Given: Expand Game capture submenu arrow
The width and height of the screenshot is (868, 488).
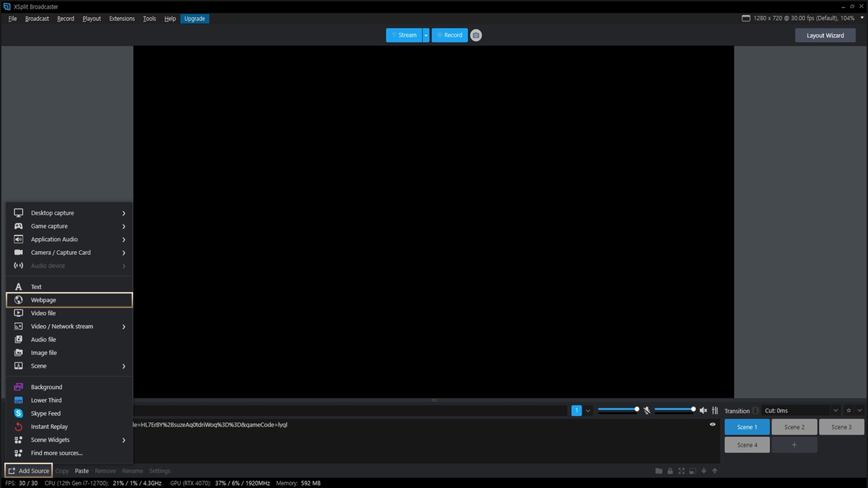Looking at the screenshot, I should click(x=124, y=226).
